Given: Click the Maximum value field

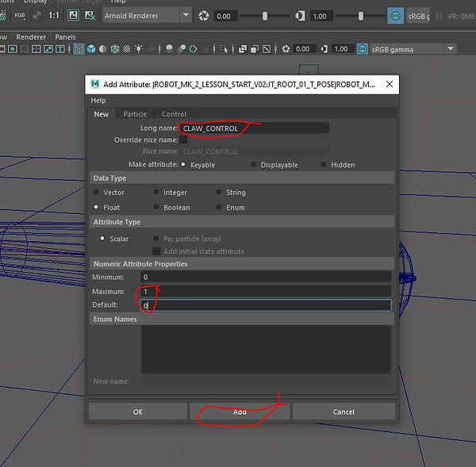Looking at the screenshot, I should tap(266, 291).
